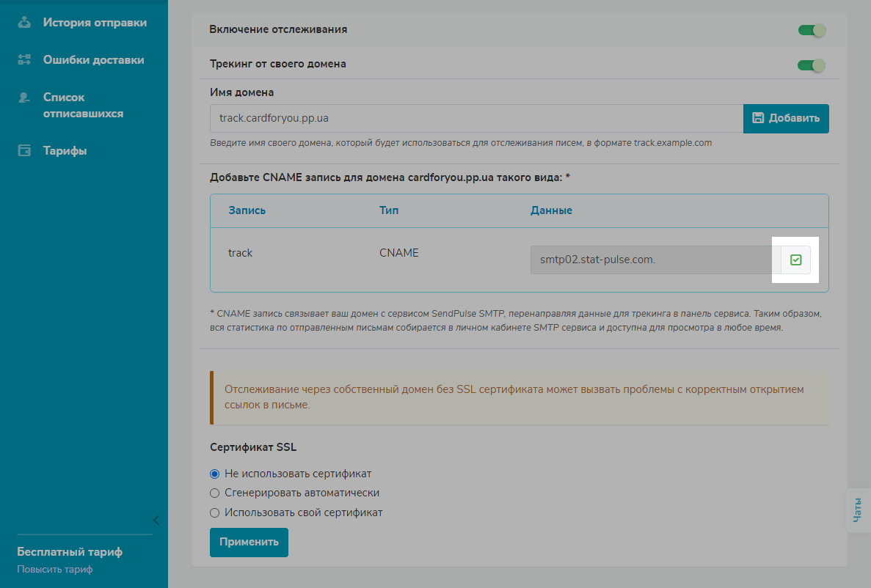Screen dimensions: 871x588
Task: Click the smtp02.stat-pulse.com data field
Action: pyautogui.click(x=655, y=260)
